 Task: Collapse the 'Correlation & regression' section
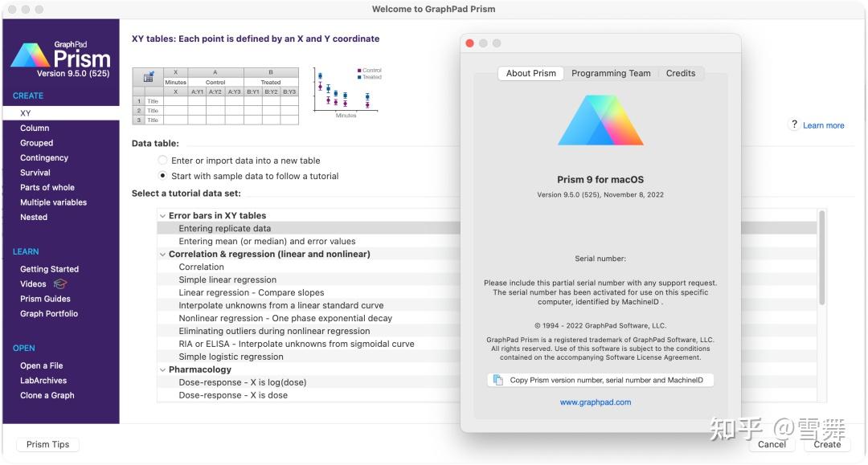164,253
